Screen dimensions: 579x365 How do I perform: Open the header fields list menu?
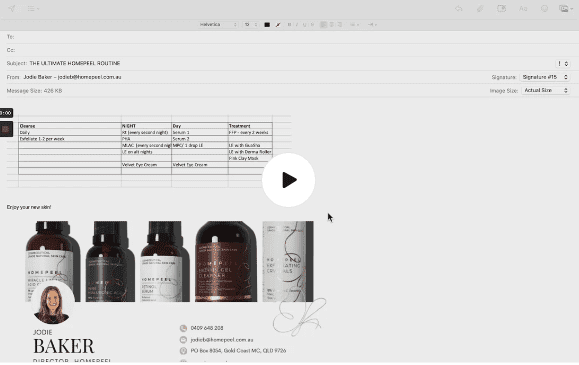click(x=33, y=8)
